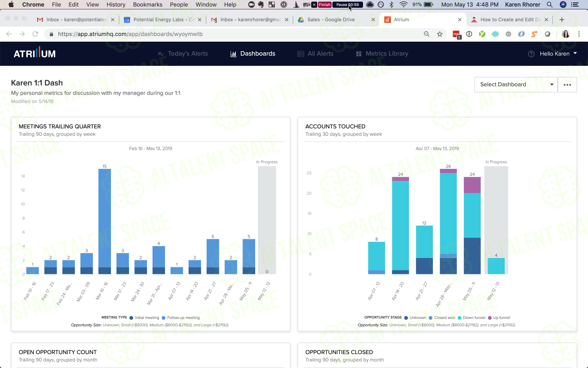Open Today's Alerts page

click(183, 54)
